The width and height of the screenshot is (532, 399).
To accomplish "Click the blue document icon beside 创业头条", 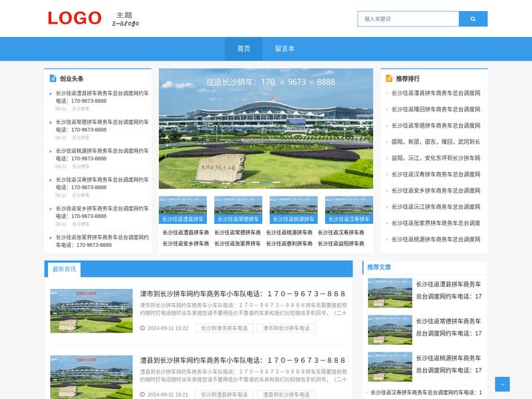I will pyautogui.click(x=52, y=78).
